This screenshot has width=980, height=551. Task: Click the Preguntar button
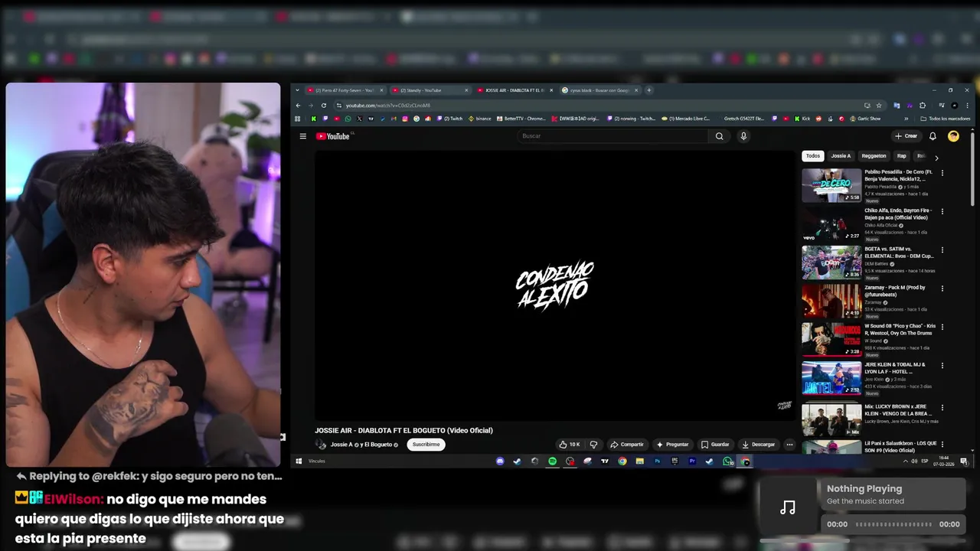tap(672, 445)
